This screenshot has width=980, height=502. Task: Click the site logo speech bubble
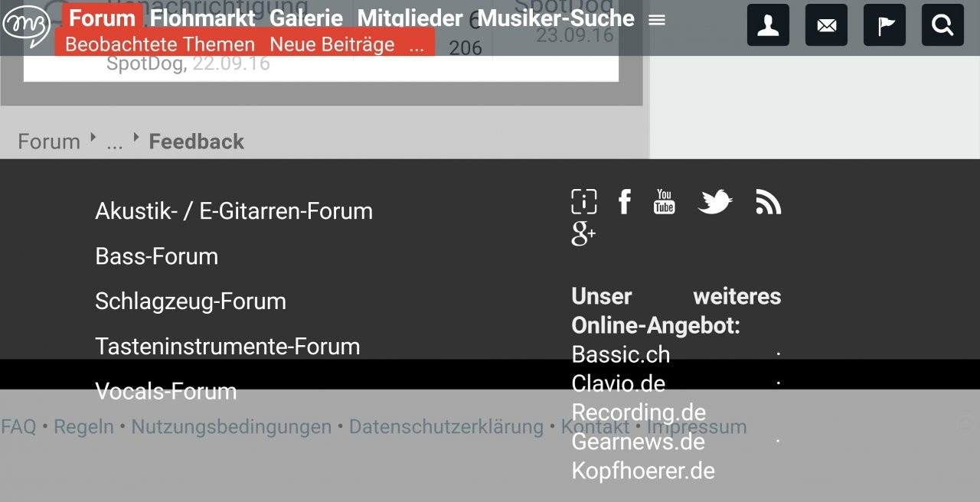point(25,24)
